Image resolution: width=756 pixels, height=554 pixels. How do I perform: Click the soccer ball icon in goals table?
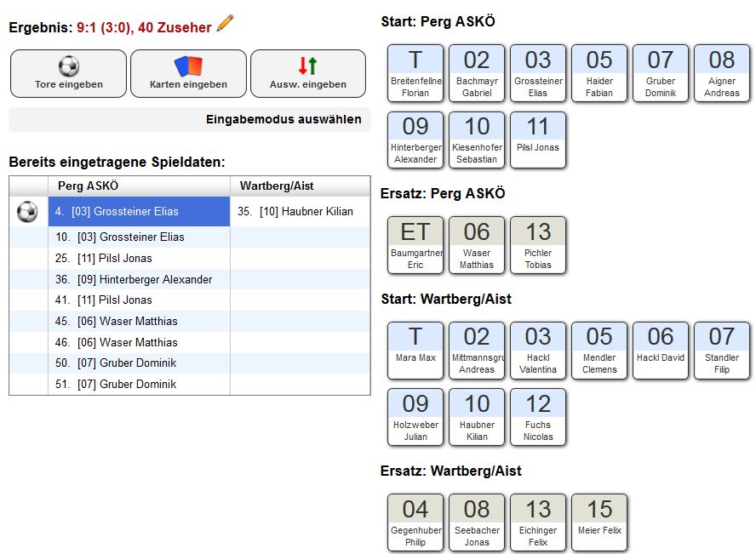click(27, 212)
